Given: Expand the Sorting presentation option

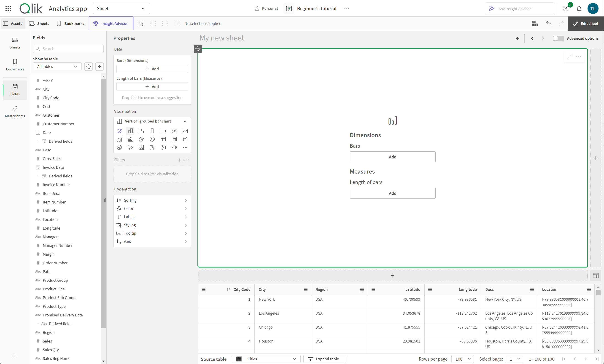Looking at the screenshot, I should tap(152, 200).
